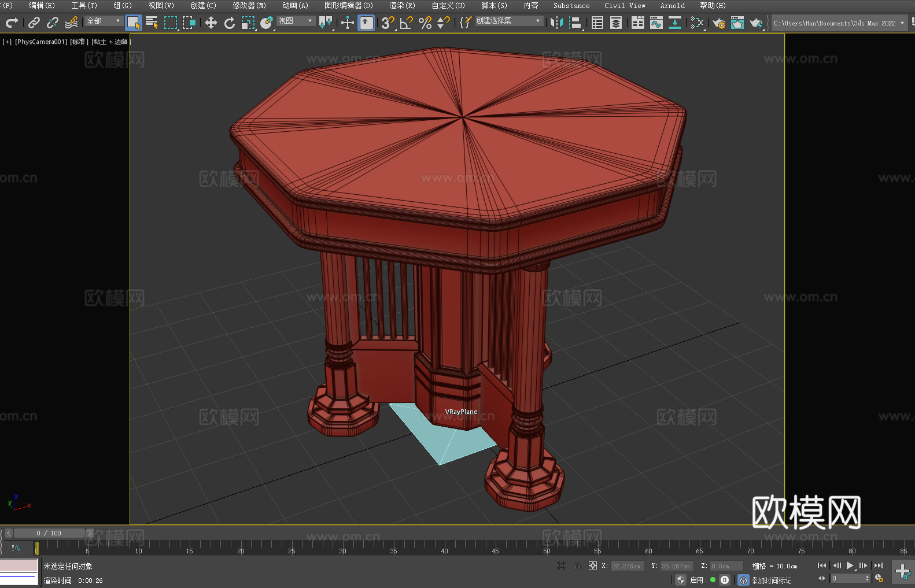The height and width of the screenshot is (588, 915).
Task: Click the Previous Frame button
Action: coord(836,565)
